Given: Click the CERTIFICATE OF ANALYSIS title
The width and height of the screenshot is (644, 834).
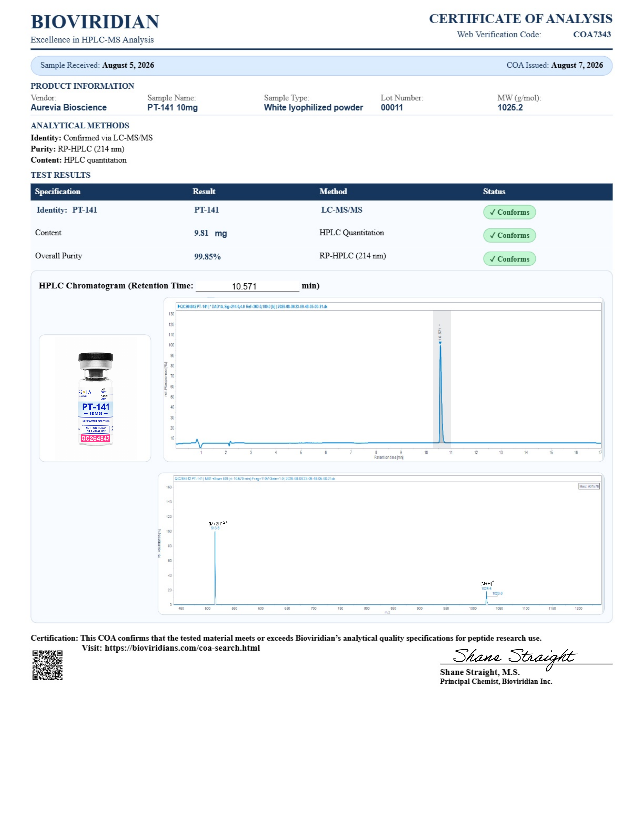Looking at the screenshot, I should [521, 19].
